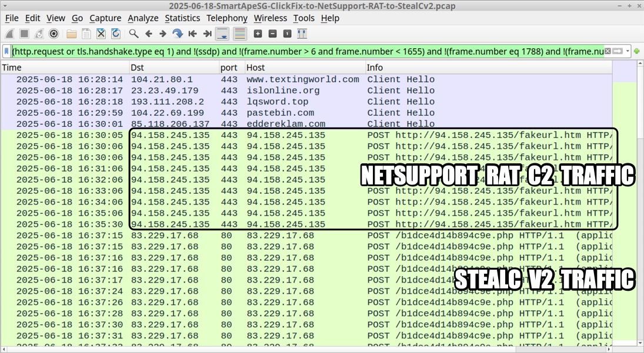Open the Go menu
The width and height of the screenshot is (644, 353).
[x=77, y=18]
